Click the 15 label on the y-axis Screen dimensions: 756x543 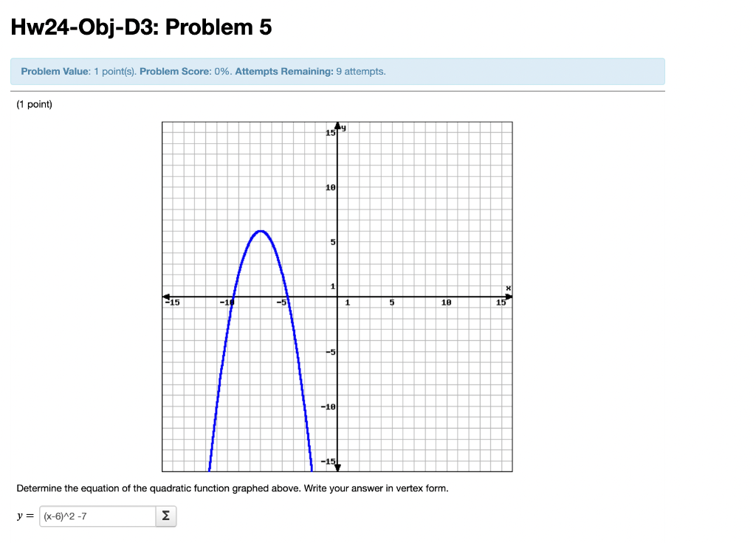(330, 133)
